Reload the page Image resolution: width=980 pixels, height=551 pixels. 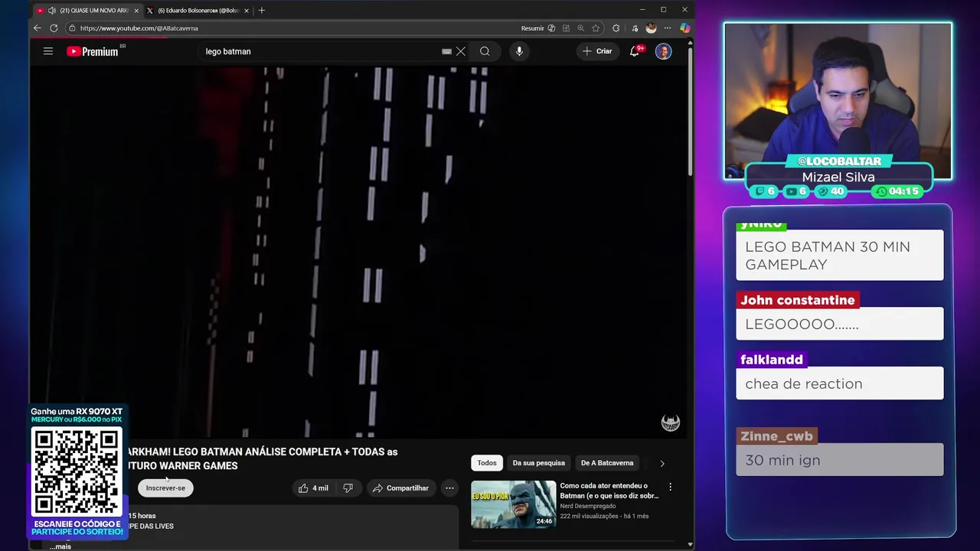54,28
